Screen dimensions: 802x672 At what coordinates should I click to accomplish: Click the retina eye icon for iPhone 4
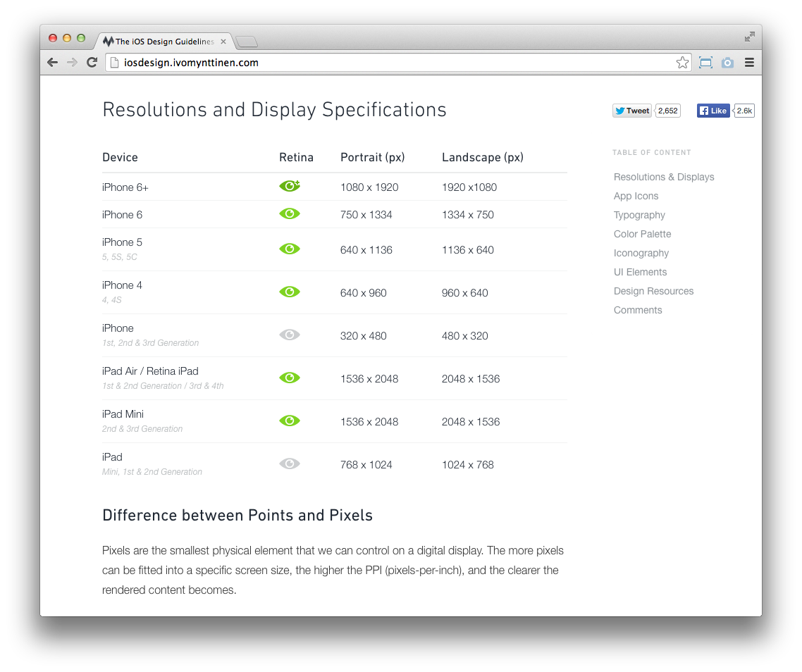coord(290,292)
